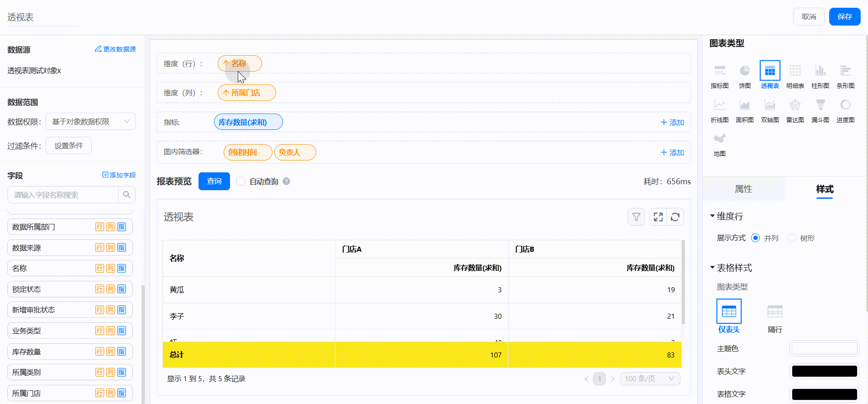Click the 总计 row label
868x404 pixels.
177,354
